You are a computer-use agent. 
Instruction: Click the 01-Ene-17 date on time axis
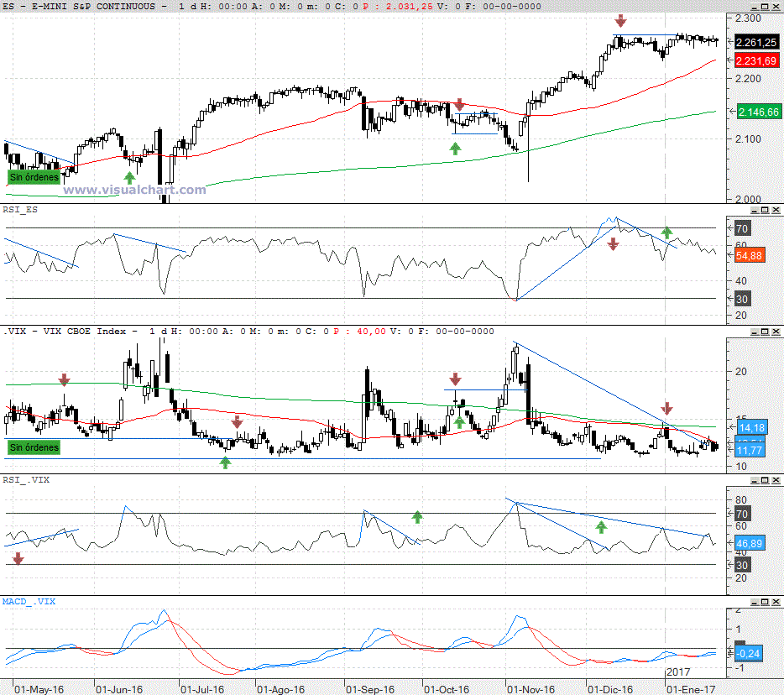(x=691, y=689)
